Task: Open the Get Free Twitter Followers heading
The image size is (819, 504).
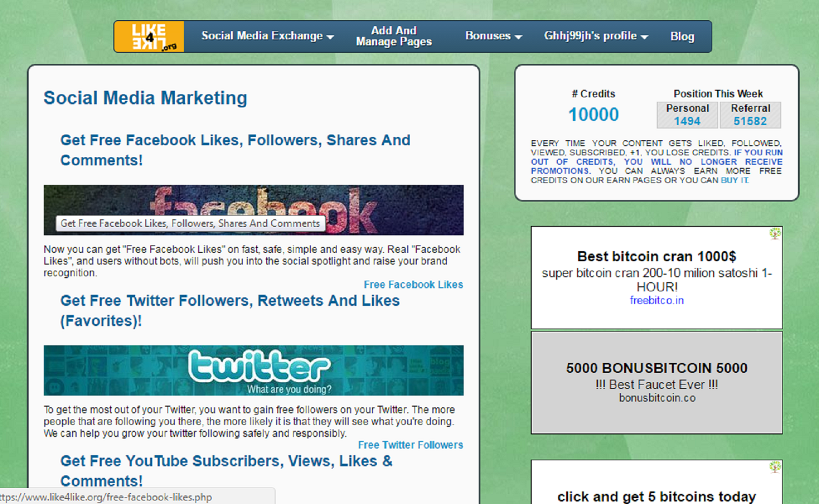Action: point(230,310)
